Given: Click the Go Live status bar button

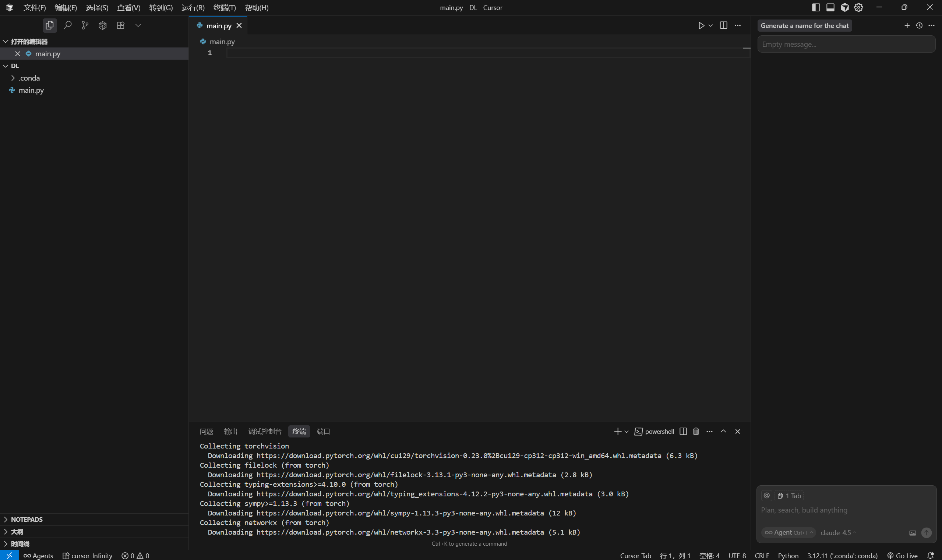Looking at the screenshot, I should point(902,556).
